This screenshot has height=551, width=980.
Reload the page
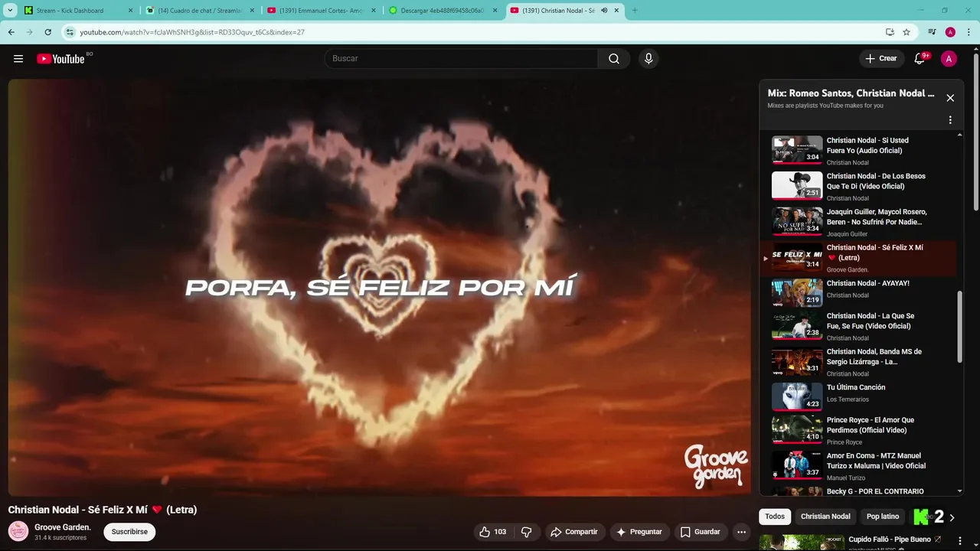[x=47, y=32]
